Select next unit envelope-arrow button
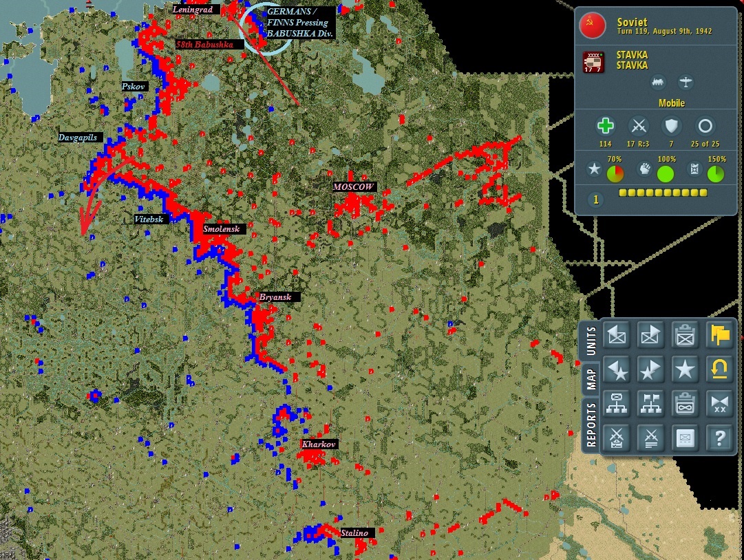The width and height of the screenshot is (744, 560). (650, 335)
